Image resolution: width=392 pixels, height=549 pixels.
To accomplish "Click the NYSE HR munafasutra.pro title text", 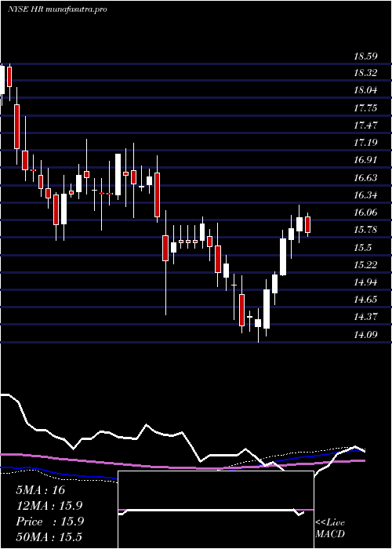I will tap(57, 9).
